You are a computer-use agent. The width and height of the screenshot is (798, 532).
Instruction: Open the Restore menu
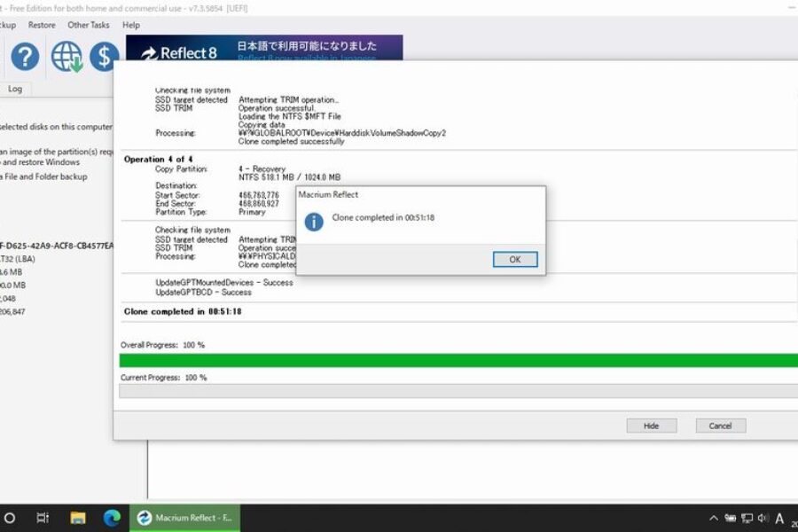click(x=42, y=25)
